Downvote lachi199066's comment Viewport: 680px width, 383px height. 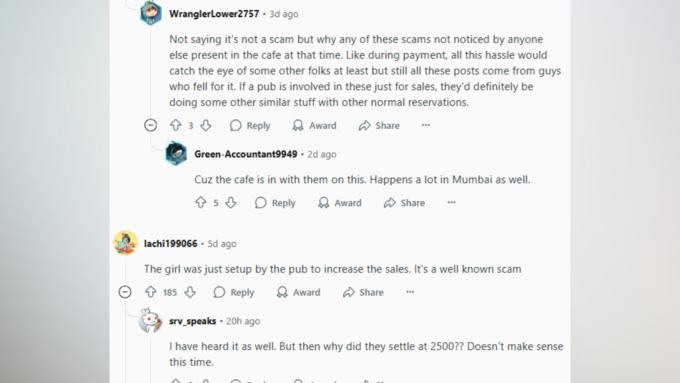click(x=190, y=292)
